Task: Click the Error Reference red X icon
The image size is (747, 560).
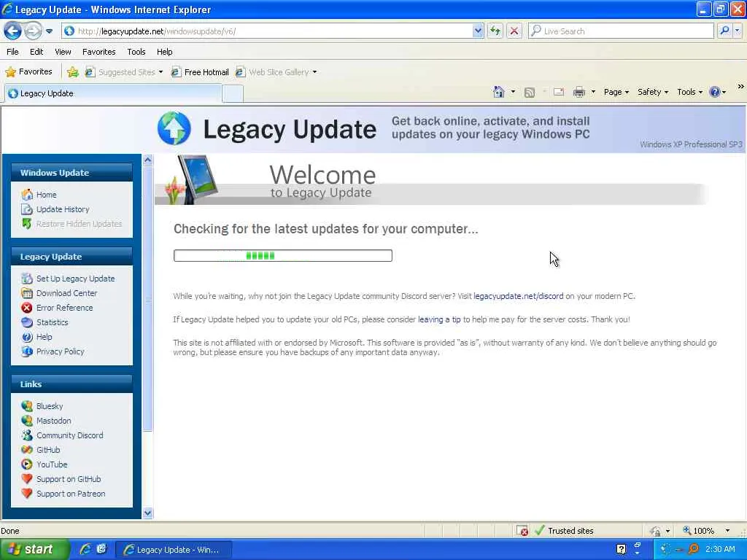Action: (x=27, y=308)
